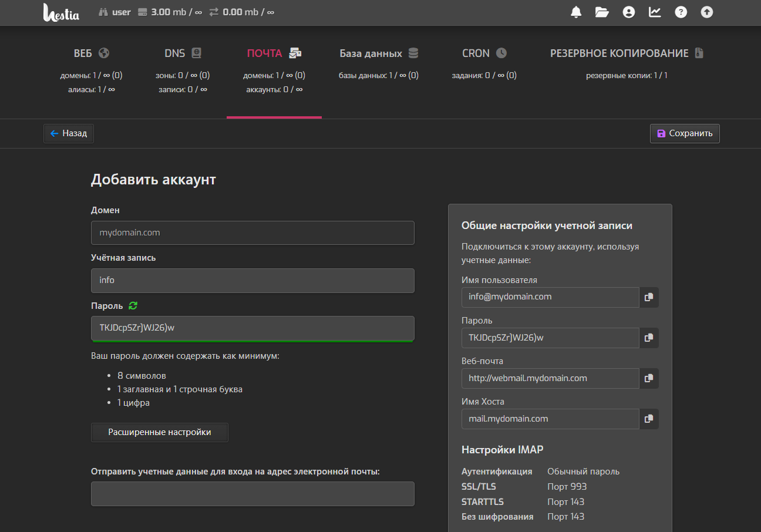
Task: Open the DNS tab
Action: [x=183, y=53]
